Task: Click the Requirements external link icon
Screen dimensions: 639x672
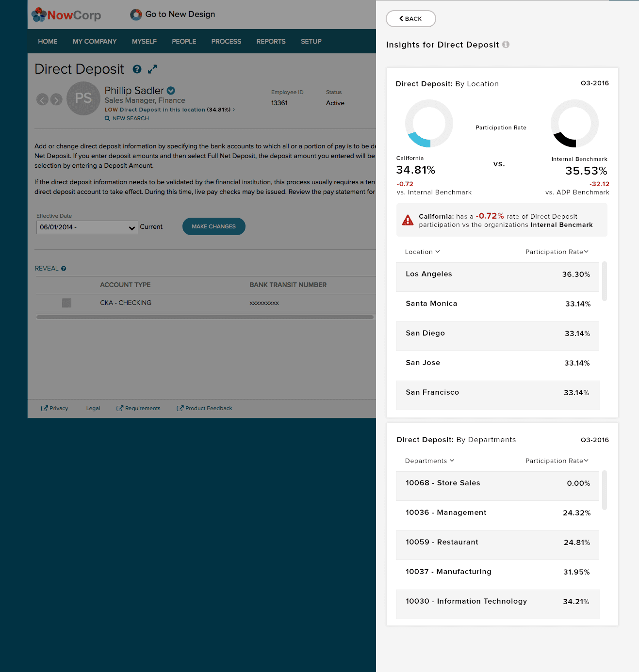Action: coord(120,408)
